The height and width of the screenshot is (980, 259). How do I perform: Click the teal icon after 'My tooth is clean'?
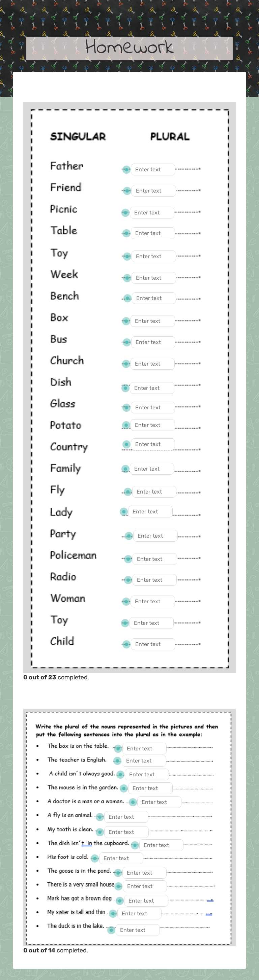point(99,832)
